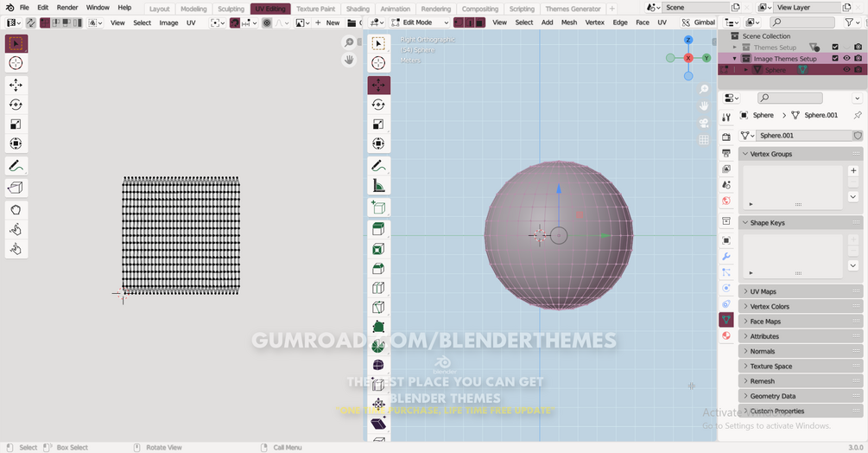Viewport: 868px width, 453px height.
Task: Toggle UV sync selection button
Action: coord(30,22)
